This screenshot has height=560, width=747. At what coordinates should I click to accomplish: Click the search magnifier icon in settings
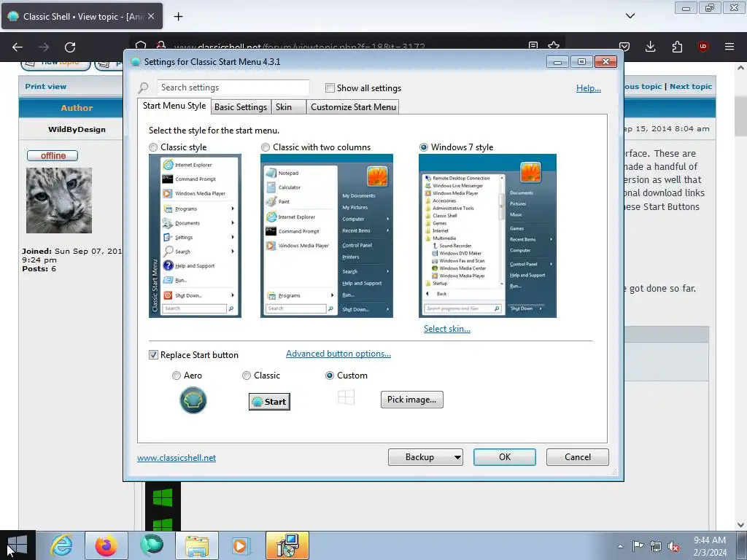point(144,88)
